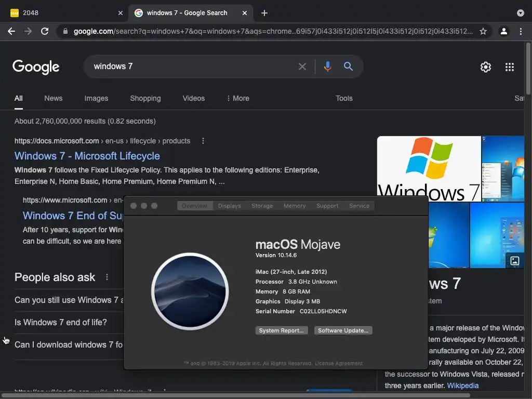Reload the Google search page

pyautogui.click(x=45, y=31)
